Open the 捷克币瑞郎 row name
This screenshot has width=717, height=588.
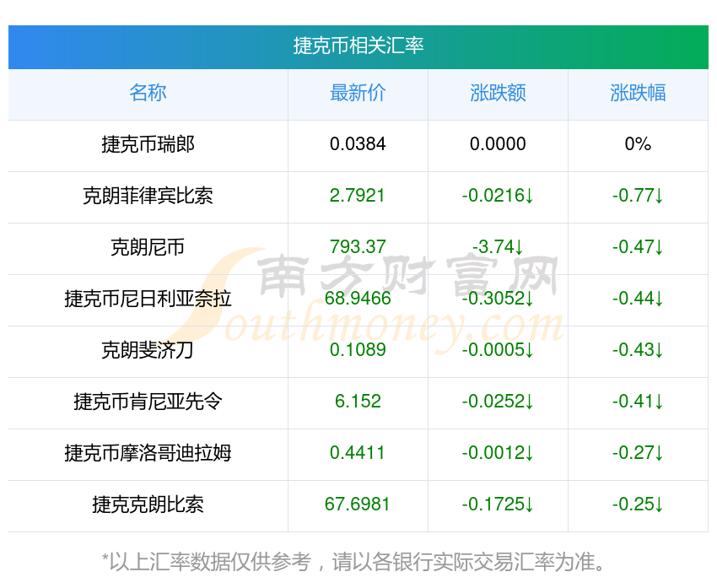pos(148,144)
